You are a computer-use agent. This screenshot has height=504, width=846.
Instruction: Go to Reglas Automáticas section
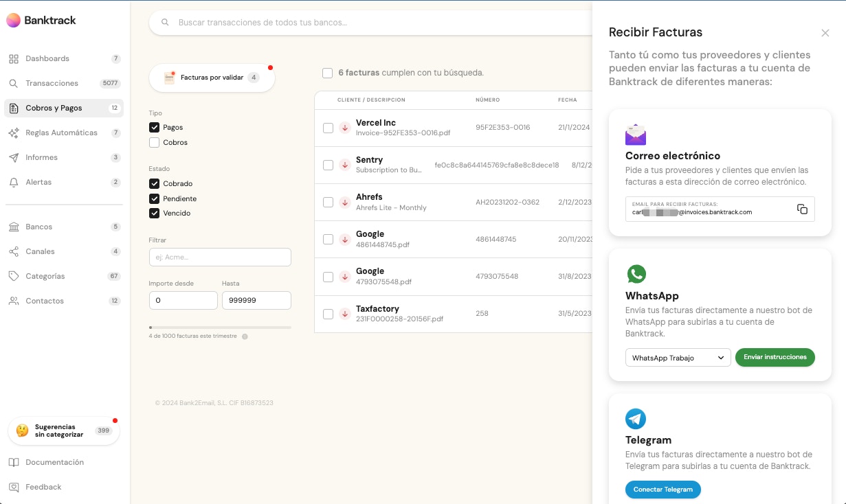(61, 133)
